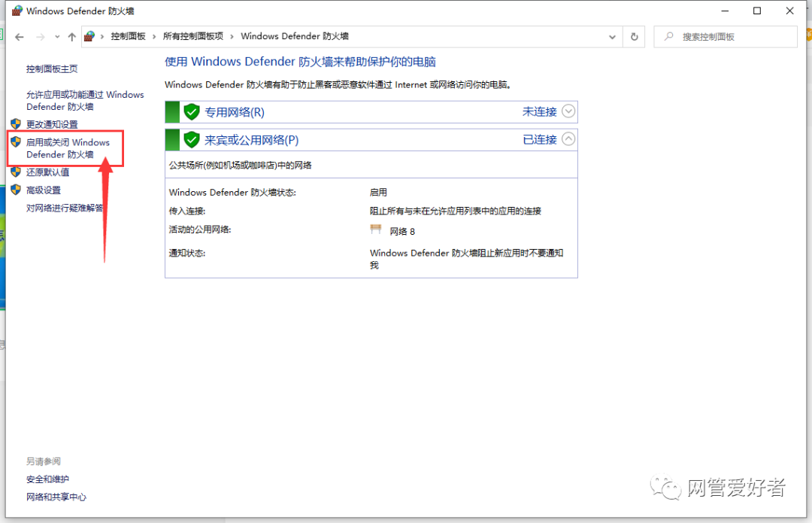
Task: Maximize the firewall window
Action: point(757,11)
